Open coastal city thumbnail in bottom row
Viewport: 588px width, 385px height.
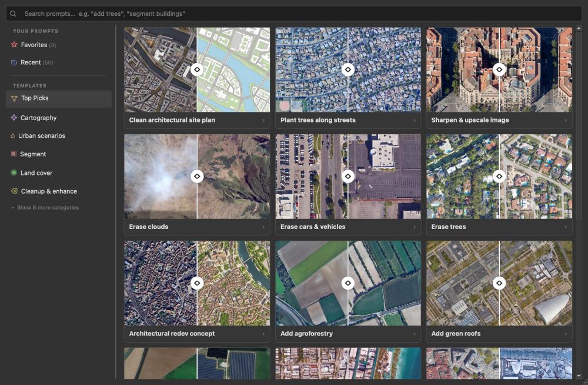(x=348, y=363)
